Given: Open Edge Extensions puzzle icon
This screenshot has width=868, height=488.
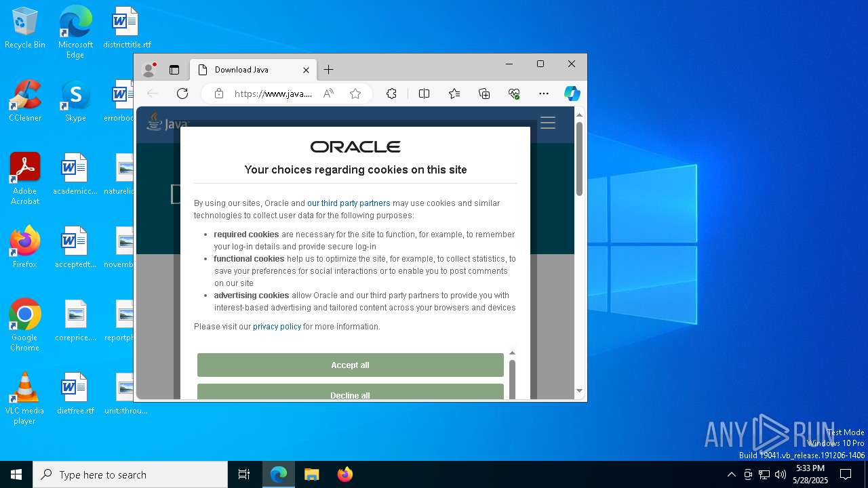Looking at the screenshot, I should 391,94.
